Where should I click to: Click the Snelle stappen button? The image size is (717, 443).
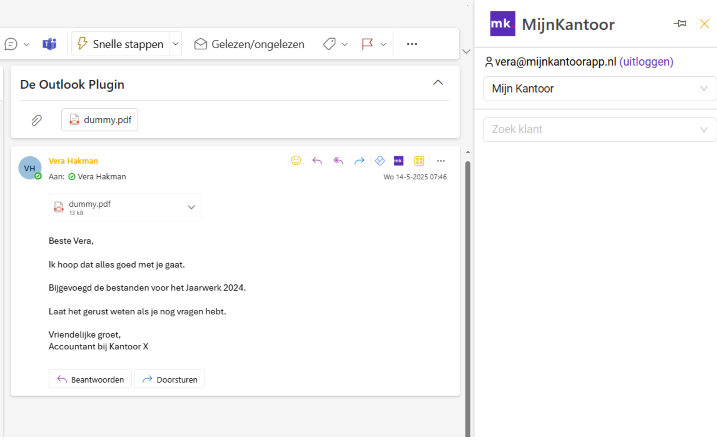[121, 44]
